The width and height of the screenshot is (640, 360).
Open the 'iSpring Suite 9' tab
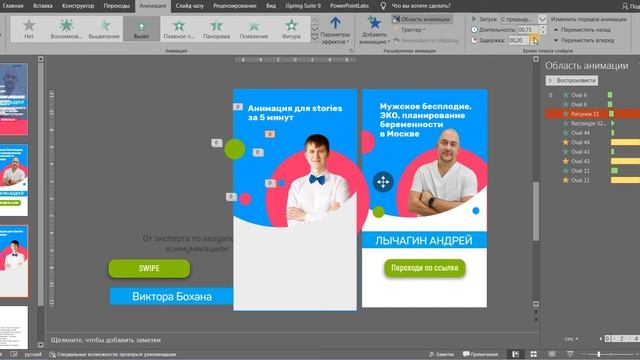pos(303,6)
